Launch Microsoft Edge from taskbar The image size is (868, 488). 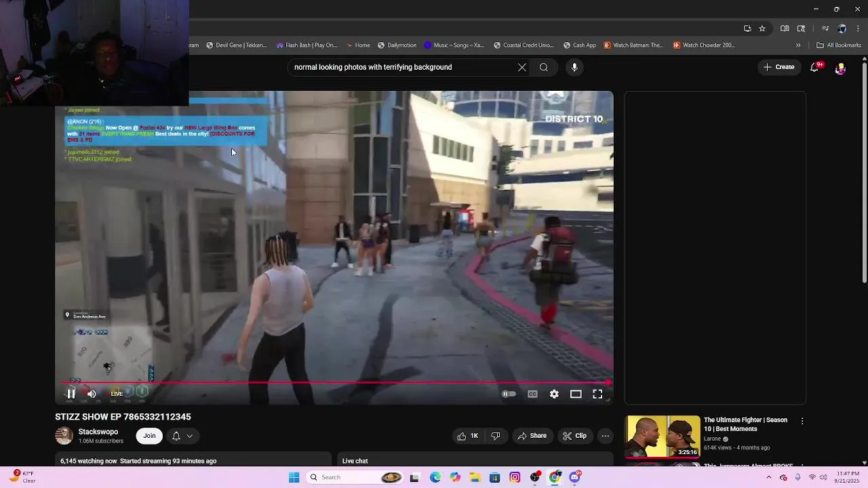coord(435,477)
